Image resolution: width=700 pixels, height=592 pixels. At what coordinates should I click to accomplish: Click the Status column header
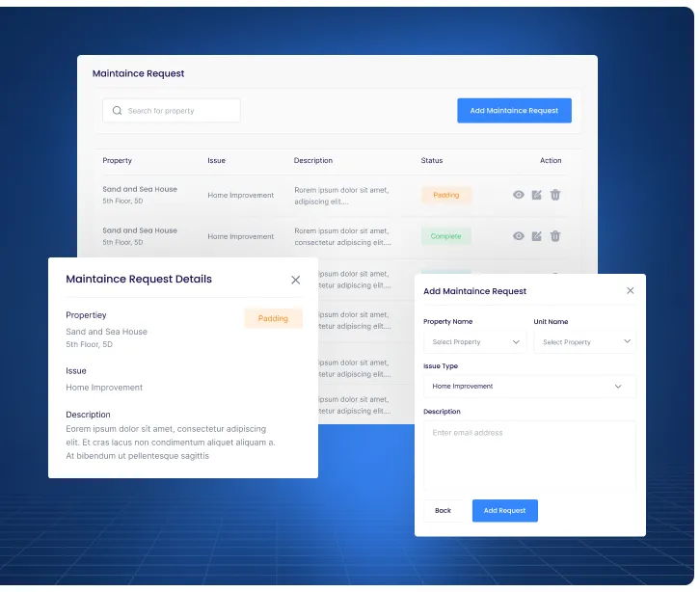coord(432,161)
